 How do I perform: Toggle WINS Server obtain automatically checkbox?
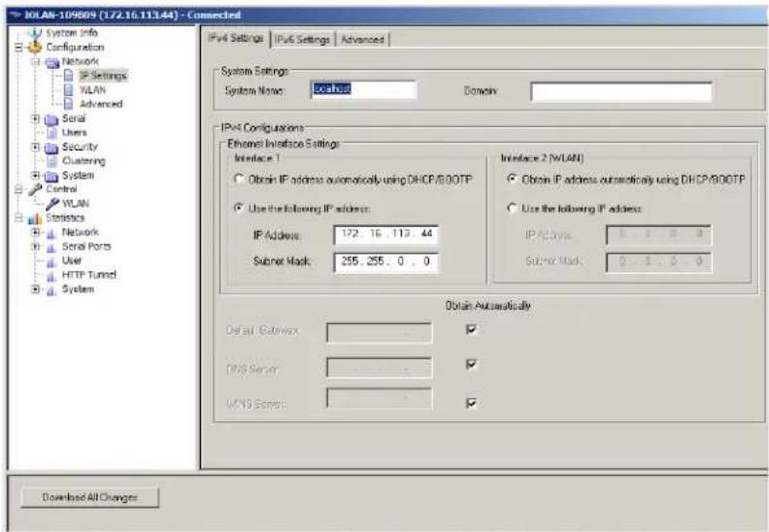coord(471,403)
